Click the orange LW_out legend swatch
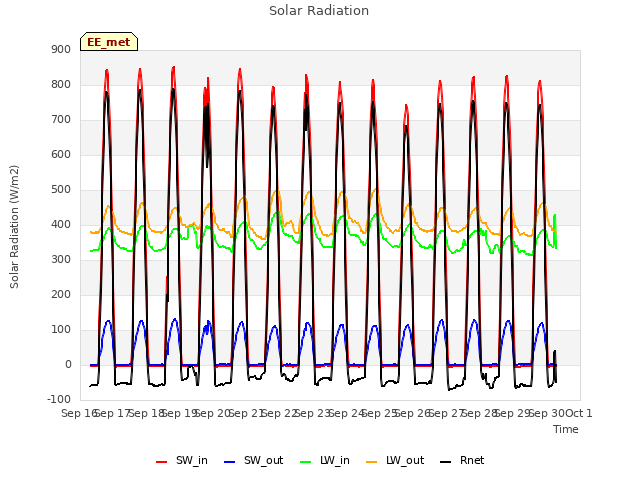 (371, 462)
